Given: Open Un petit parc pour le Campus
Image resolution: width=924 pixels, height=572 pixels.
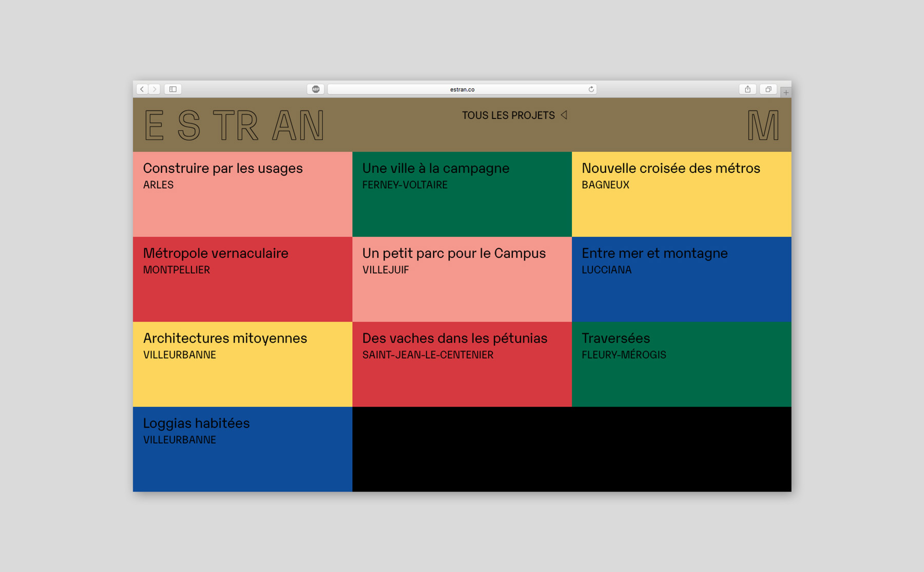Looking at the screenshot, I should pyautogui.click(x=461, y=279).
